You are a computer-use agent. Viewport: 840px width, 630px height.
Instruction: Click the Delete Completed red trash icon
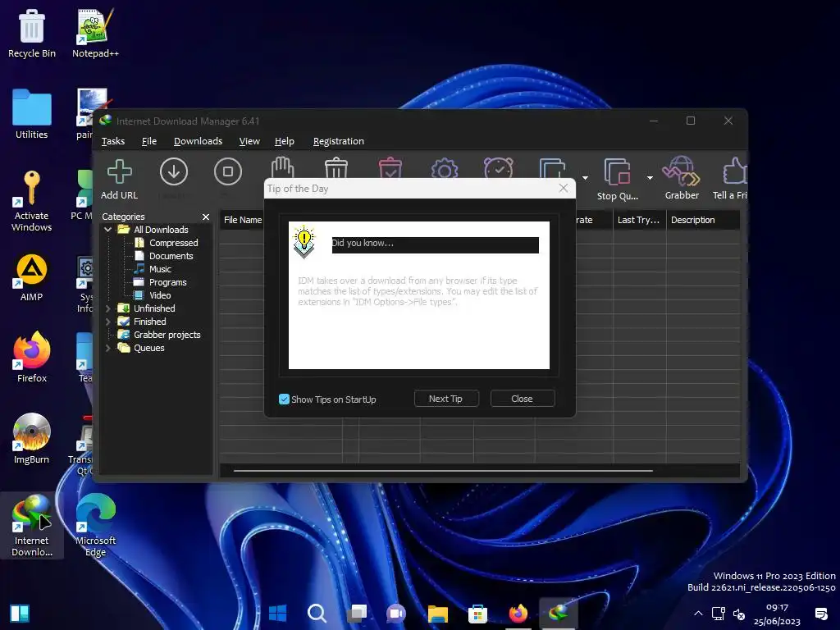tap(390, 167)
